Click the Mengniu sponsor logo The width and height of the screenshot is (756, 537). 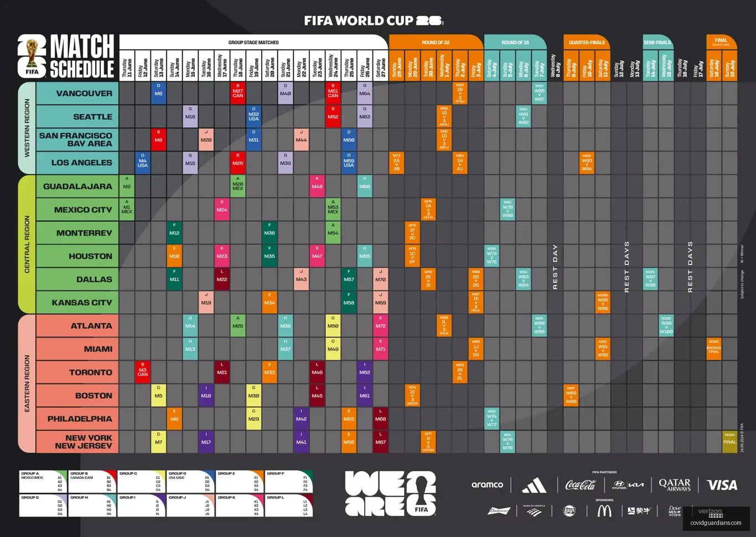click(639, 511)
